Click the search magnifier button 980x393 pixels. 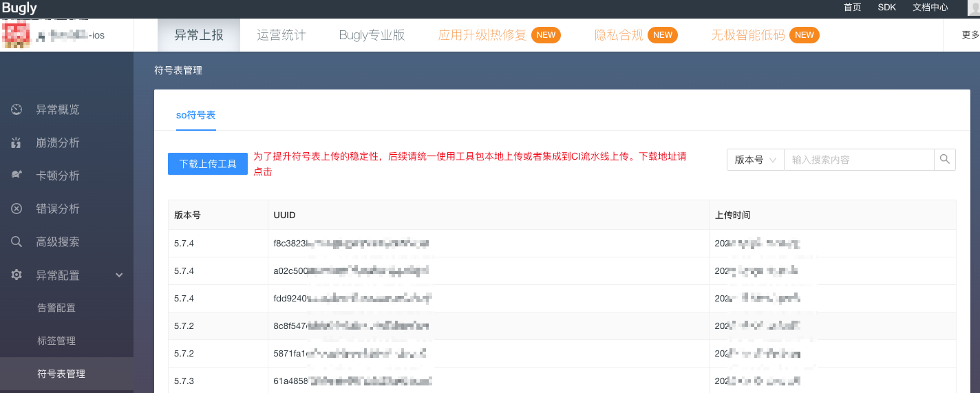[945, 160]
